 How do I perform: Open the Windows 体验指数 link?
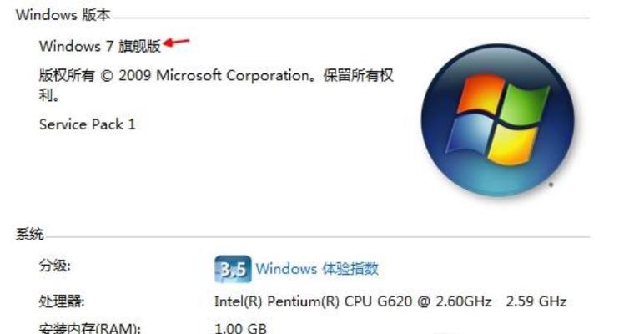(x=317, y=269)
